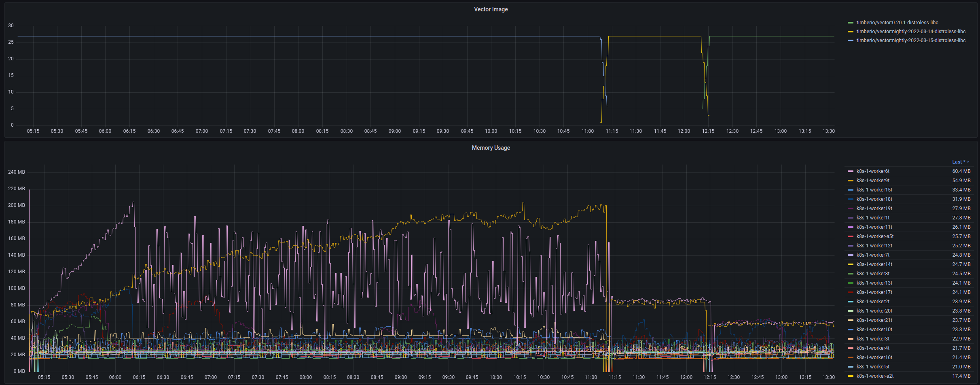This screenshot has height=385, width=980.
Task: Click the blue line marker for vector:nightly-2022-03-15-distroless-libc
Action: pos(851,40)
